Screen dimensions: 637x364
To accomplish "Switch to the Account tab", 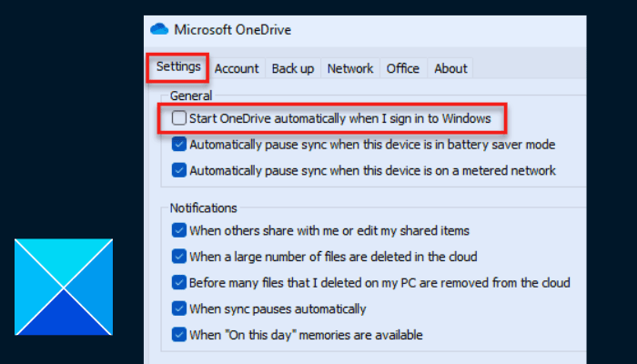I will point(237,68).
